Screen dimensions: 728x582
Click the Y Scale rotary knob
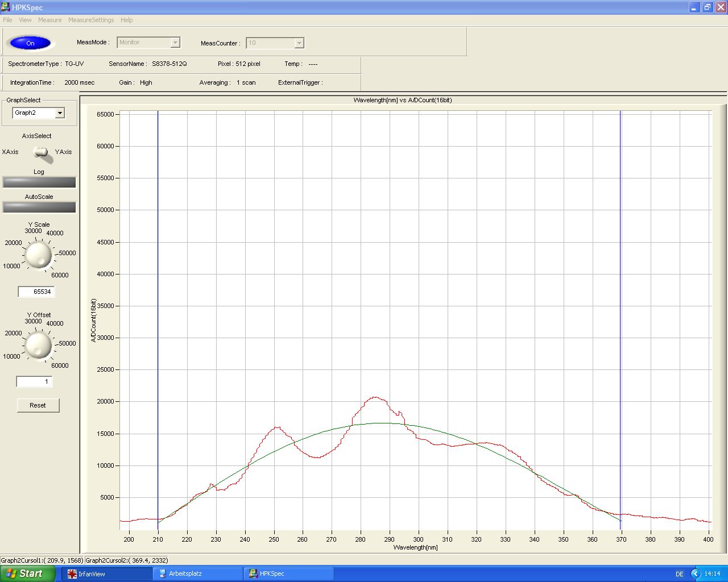pos(39,254)
